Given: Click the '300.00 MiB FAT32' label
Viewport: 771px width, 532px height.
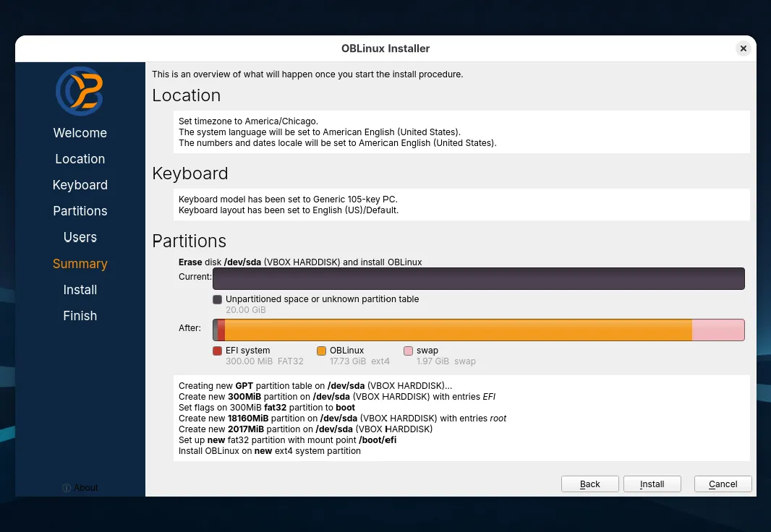Looking at the screenshot, I should [265, 361].
